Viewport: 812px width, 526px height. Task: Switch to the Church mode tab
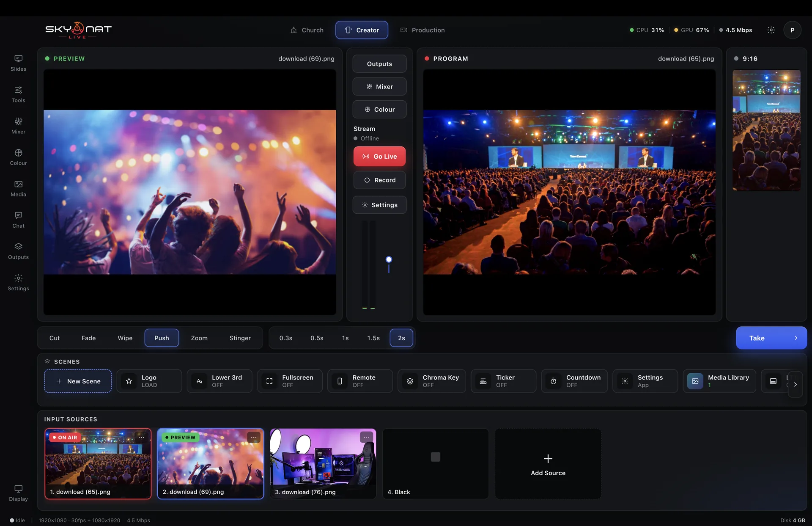(x=307, y=30)
